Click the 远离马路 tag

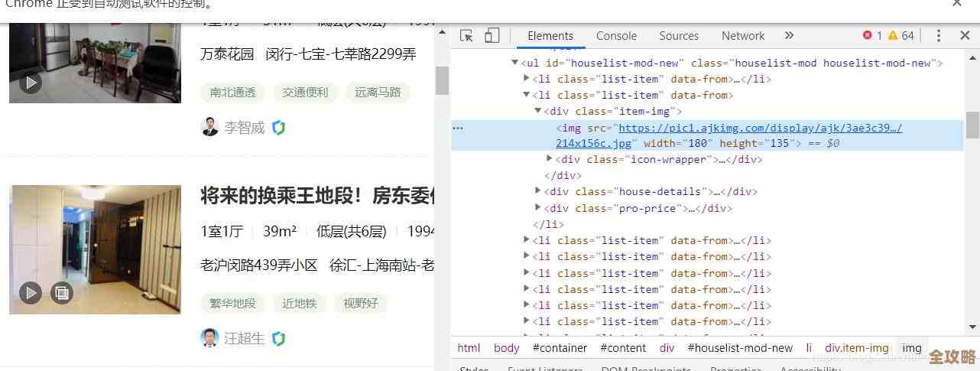click(378, 93)
